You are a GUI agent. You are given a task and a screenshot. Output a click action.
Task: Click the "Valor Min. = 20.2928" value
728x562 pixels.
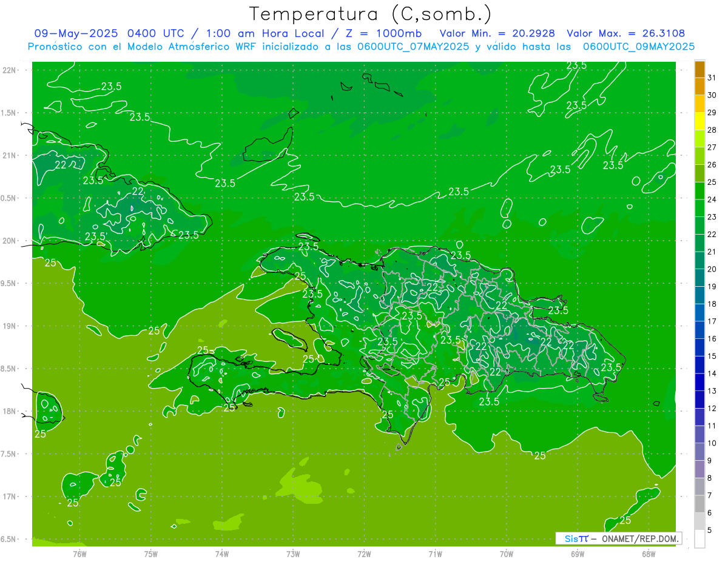click(x=497, y=33)
